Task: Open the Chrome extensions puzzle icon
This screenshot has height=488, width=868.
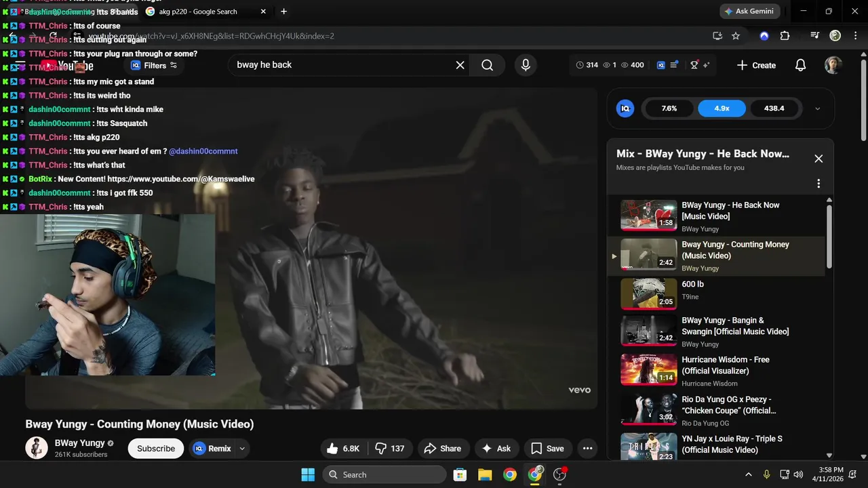Action: click(x=785, y=36)
